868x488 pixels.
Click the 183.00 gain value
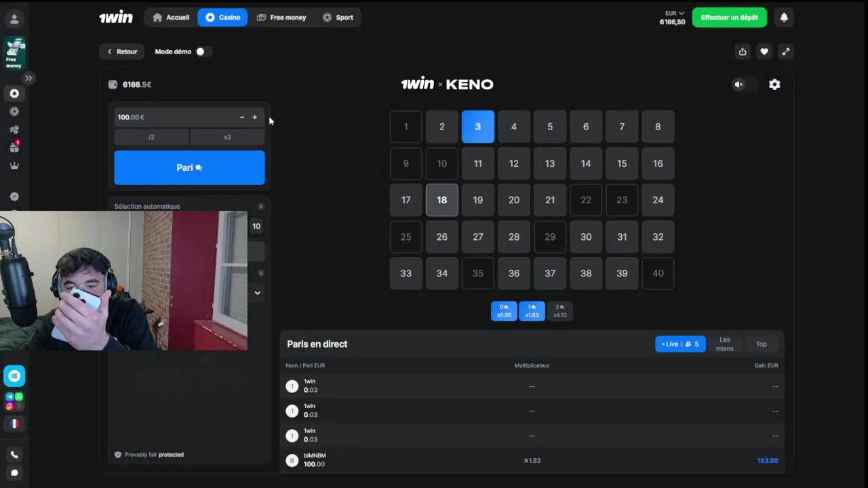coord(768,461)
